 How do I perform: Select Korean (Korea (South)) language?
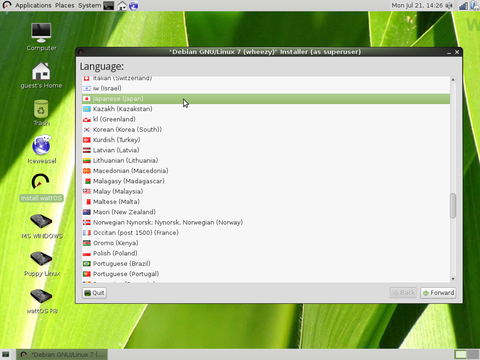(x=266, y=130)
